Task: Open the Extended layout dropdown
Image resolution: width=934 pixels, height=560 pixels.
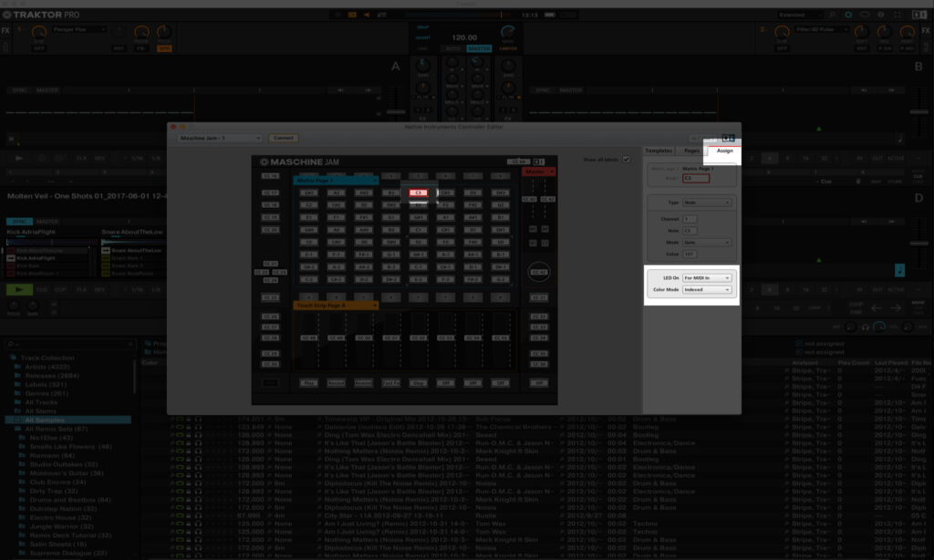Action: (x=799, y=15)
